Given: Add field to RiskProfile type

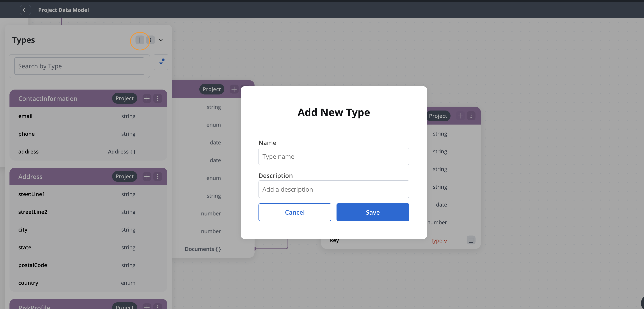Looking at the screenshot, I should click(147, 307).
